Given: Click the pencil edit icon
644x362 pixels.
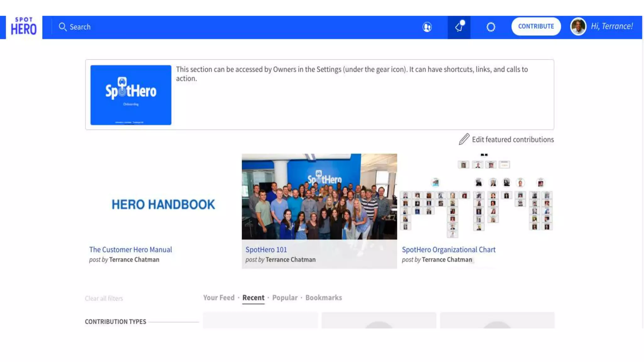Looking at the screenshot, I should pos(464,139).
